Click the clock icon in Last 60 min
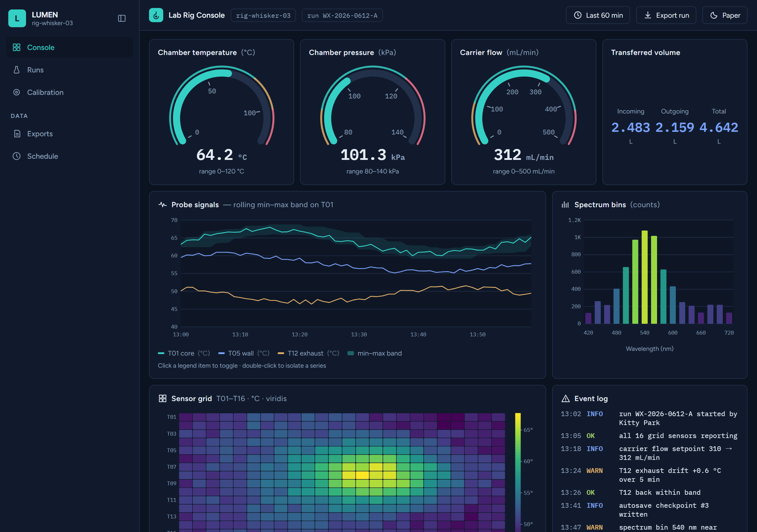This screenshot has height=532, width=757. click(578, 15)
